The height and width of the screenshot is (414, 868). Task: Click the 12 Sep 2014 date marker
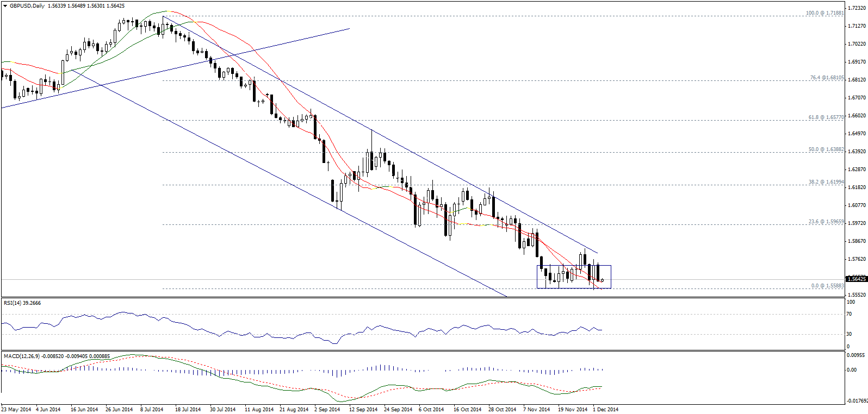pos(363,409)
